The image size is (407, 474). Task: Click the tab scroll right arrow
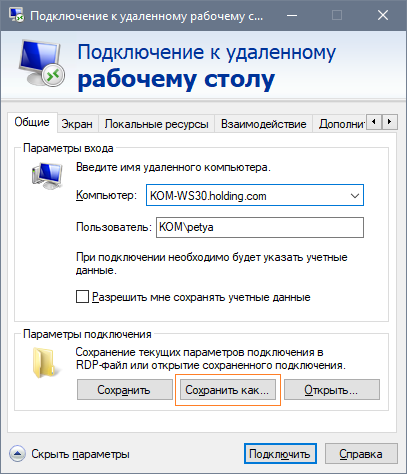tap(389, 122)
